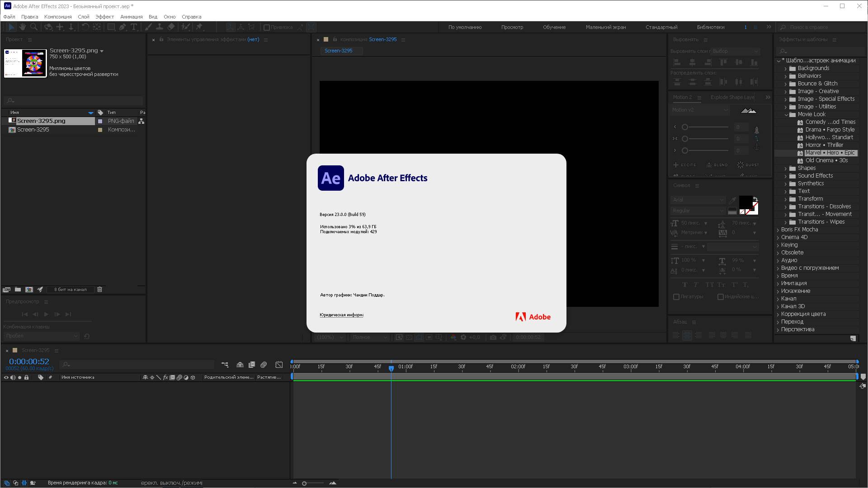The width and height of the screenshot is (868, 488).
Task: Select the Eraser tool
Action: [171, 27]
